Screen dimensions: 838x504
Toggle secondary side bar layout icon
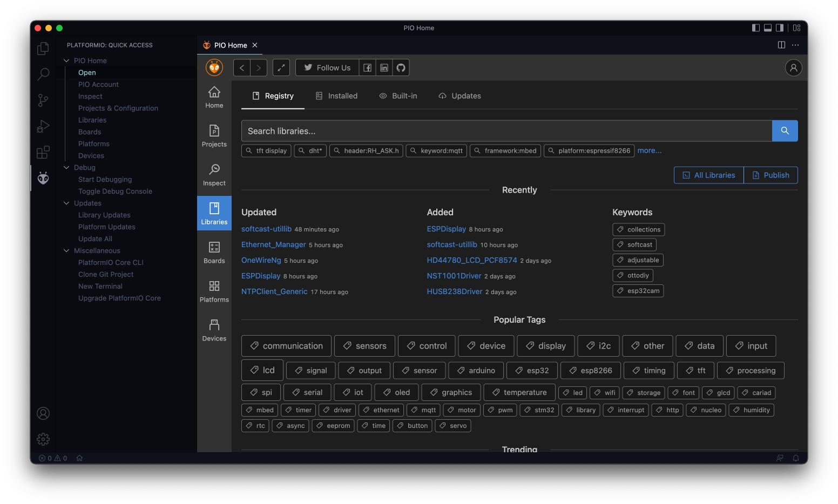(780, 28)
